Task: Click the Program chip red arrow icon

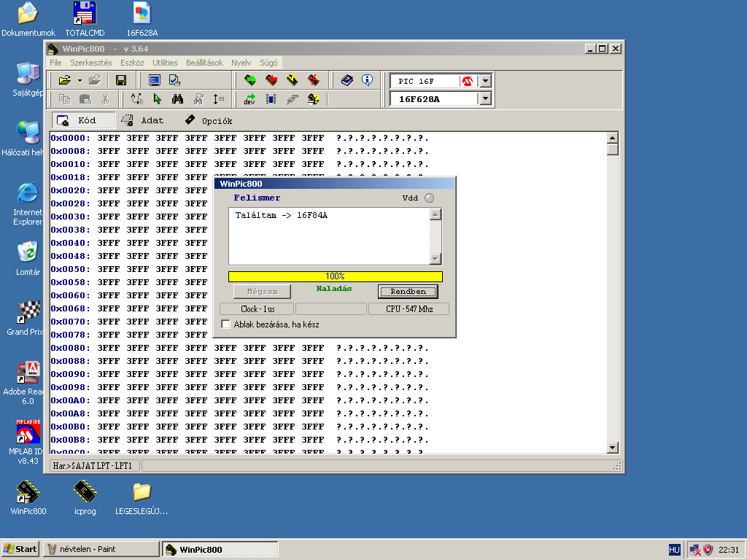Action: coord(271,80)
